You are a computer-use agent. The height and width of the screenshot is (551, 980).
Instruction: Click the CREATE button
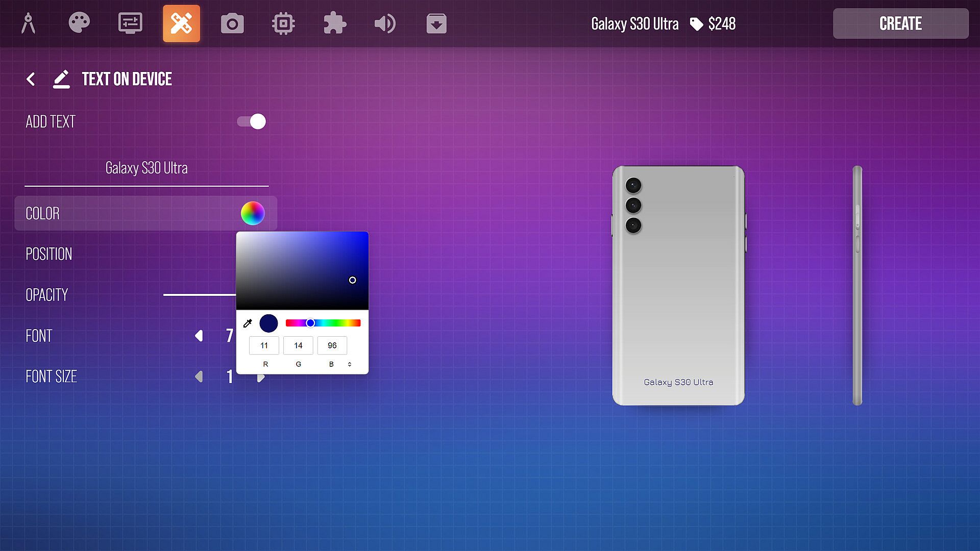(x=900, y=23)
